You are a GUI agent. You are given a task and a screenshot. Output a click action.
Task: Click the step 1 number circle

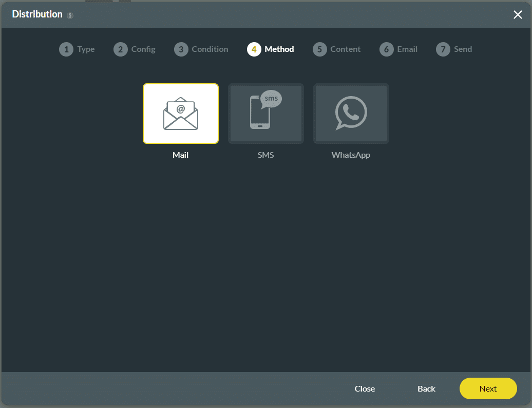point(66,49)
